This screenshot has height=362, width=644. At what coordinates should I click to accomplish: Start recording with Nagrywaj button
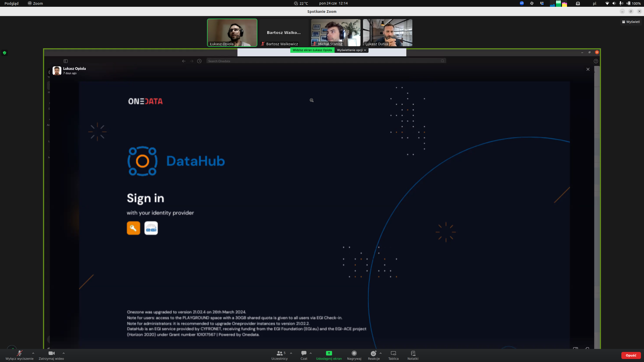[354, 355]
